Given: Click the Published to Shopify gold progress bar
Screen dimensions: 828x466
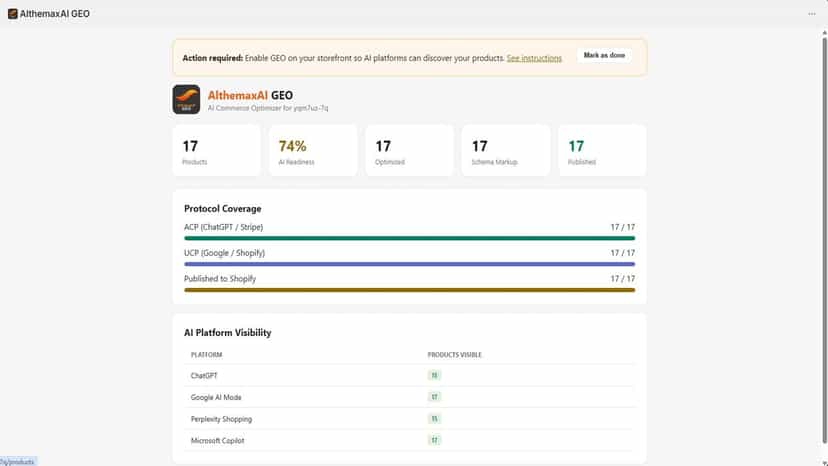Looking at the screenshot, I should pyautogui.click(x=409, y=290).
